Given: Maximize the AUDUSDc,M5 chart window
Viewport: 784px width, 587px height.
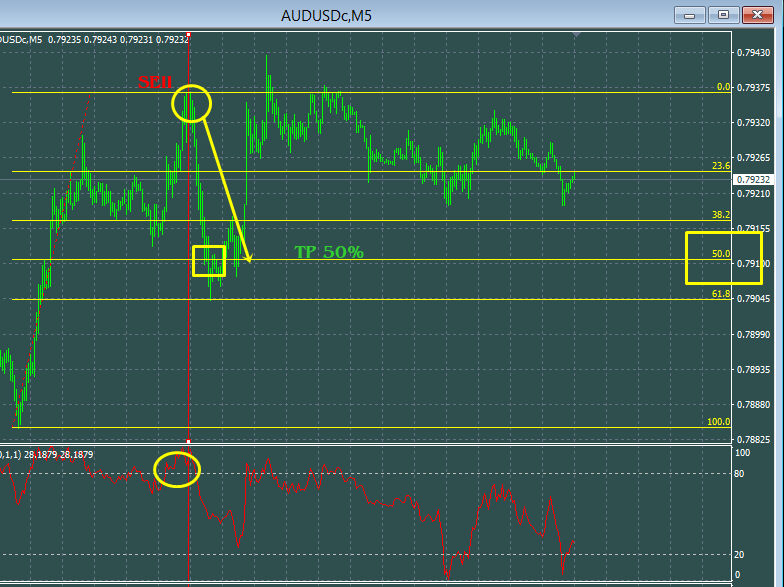Looking at the screenshot, I should (723, 15).
